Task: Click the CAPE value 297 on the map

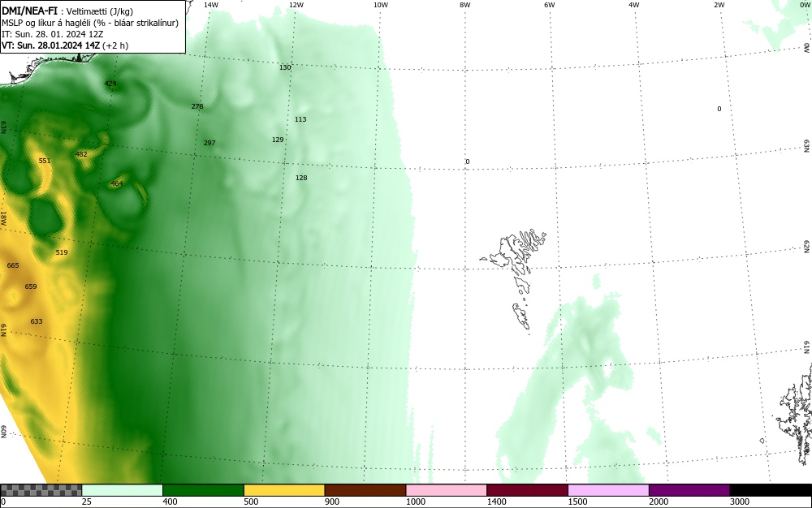Action: point(209,143)
